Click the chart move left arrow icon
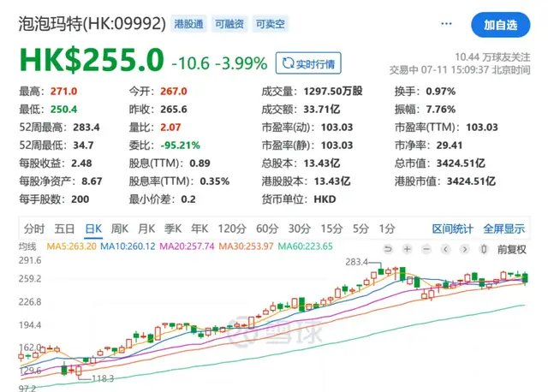Screen dimensions: 548x392 445,249
